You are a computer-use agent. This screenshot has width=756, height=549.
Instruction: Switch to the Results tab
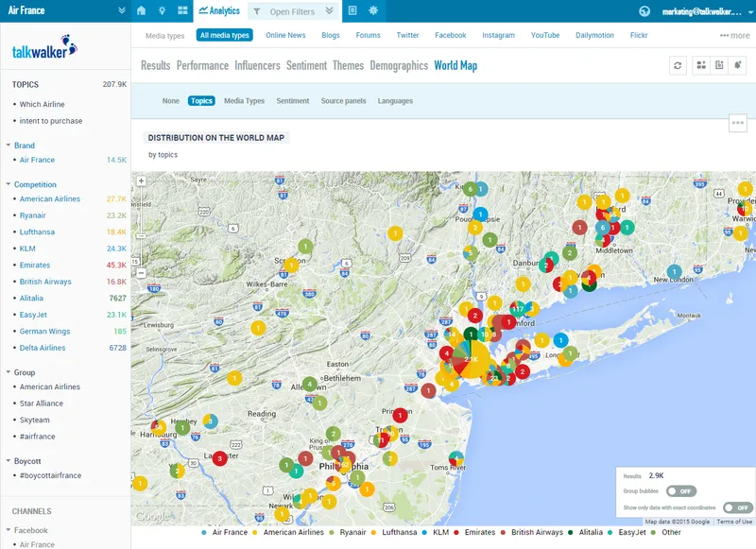pyautogui.click(x=155, y=65)
